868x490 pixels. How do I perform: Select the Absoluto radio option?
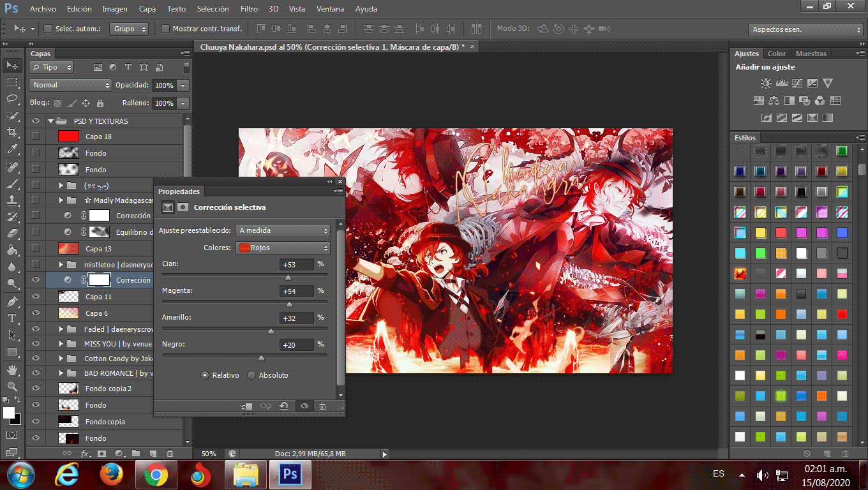[x=251, y=375]
